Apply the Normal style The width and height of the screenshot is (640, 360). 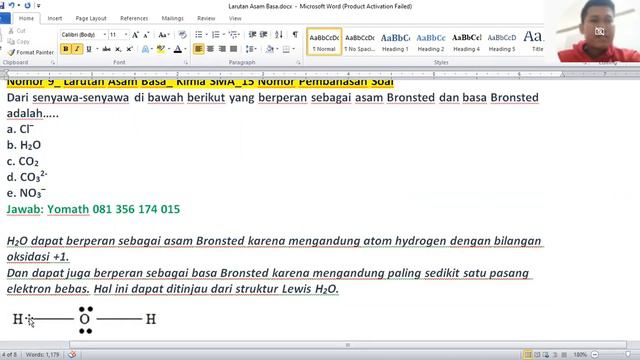(324, 42)
